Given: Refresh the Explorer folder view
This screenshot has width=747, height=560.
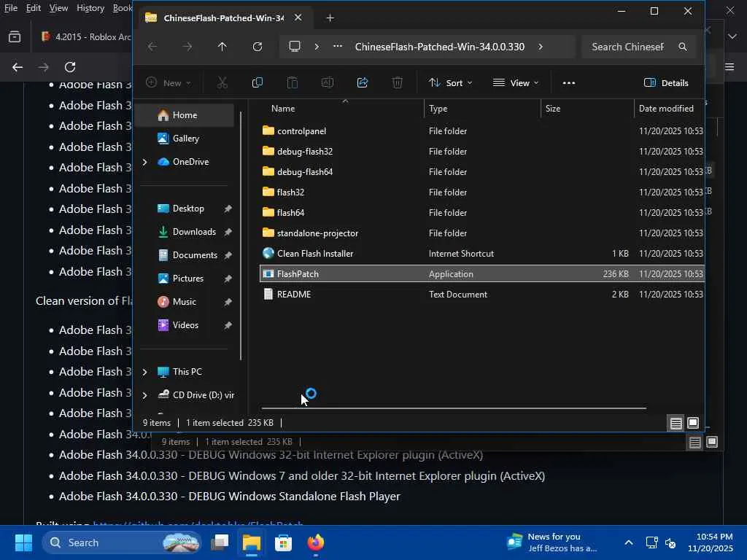Looking at the screenshot, I should (x=258, y=47).
